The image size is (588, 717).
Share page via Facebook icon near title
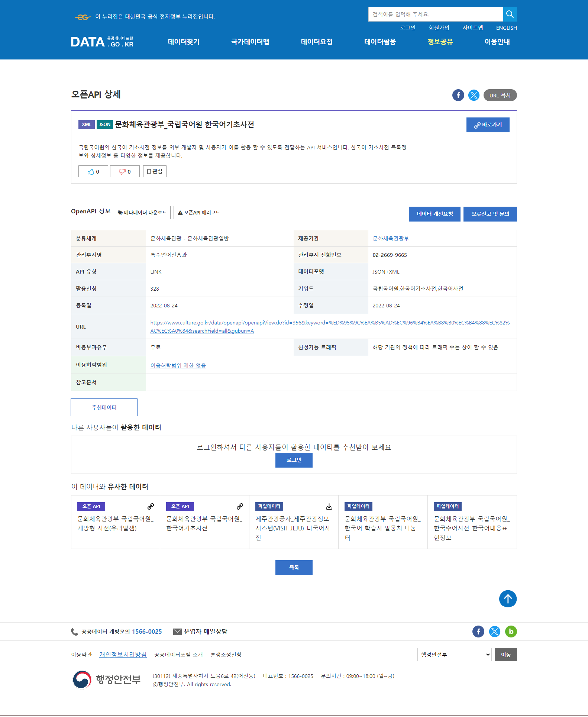click(x=458, y=96)
